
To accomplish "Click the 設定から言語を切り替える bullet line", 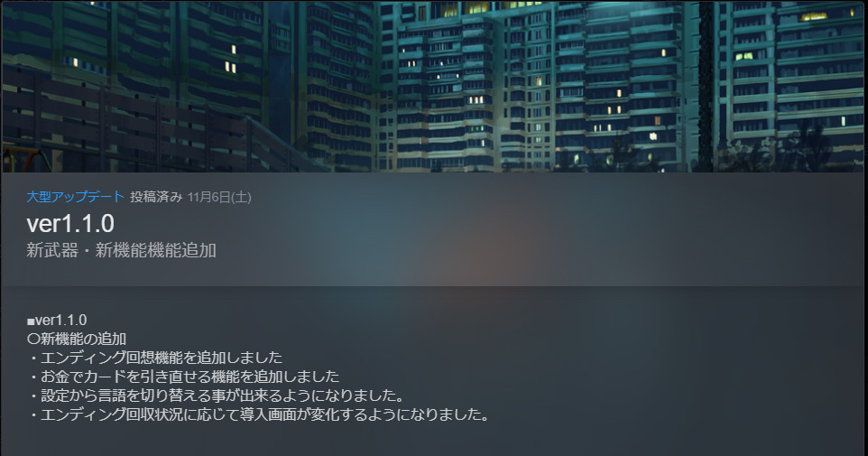I will (x=217, y=396).
